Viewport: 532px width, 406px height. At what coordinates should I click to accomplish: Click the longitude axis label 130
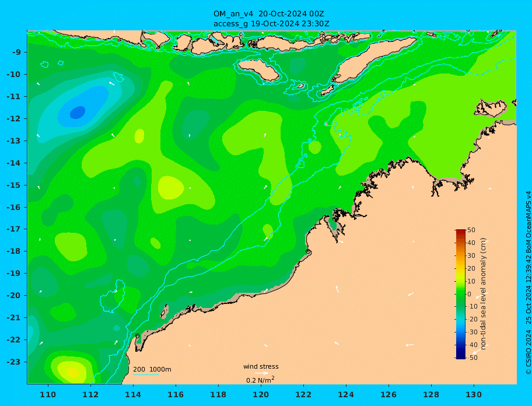pyautogui.click(x=474, y=395)
